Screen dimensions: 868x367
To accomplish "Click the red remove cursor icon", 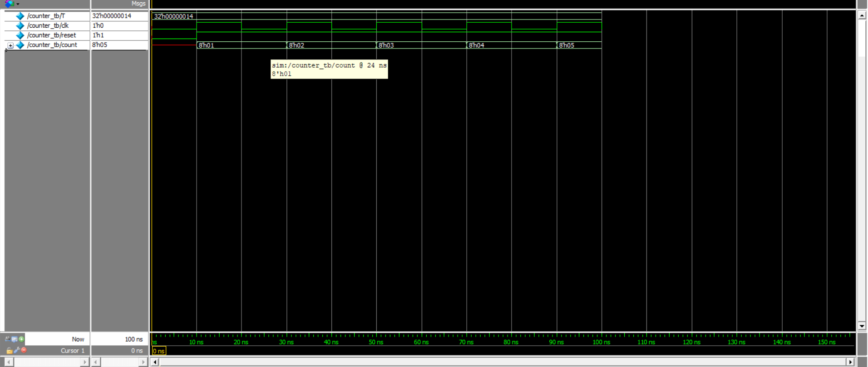I will pos(24,350).
